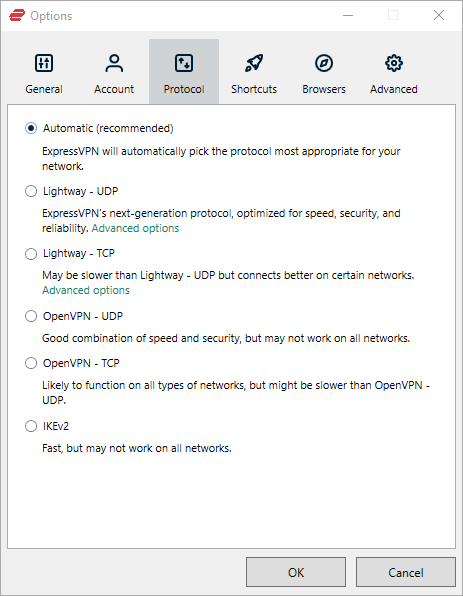Image resolution: width=463 pixels, height=596 pixels.
Task: Open the Shortcuts rocket icon
Action: pos(254,63)
